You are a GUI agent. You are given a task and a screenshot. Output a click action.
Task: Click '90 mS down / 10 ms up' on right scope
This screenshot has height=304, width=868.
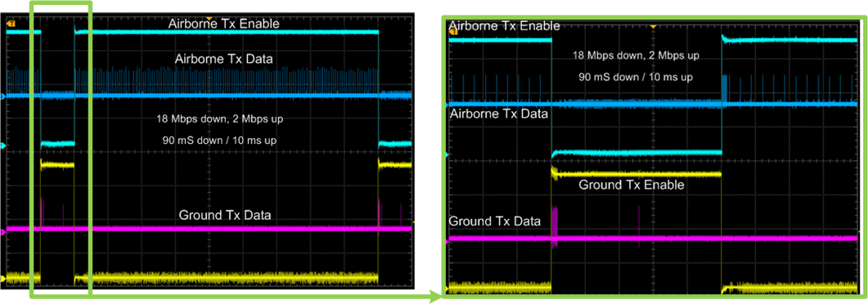pyautogui.click(x=636, y=78)
